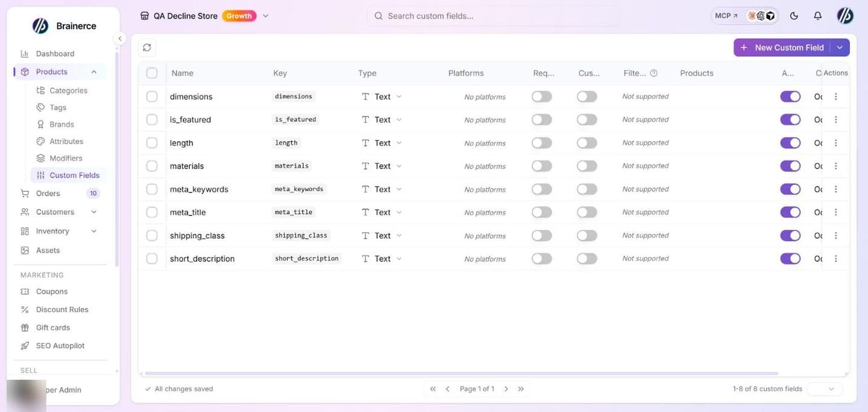Screen dimensions: 868x412
Task: Click the search magnifier icon
Action: point(379,16)
